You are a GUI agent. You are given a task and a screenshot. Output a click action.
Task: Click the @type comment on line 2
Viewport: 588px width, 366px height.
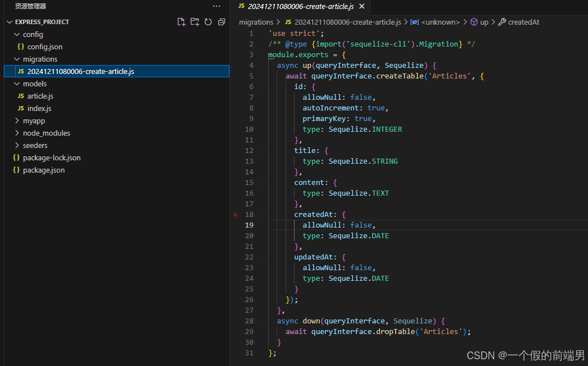[x=296, y=44]
